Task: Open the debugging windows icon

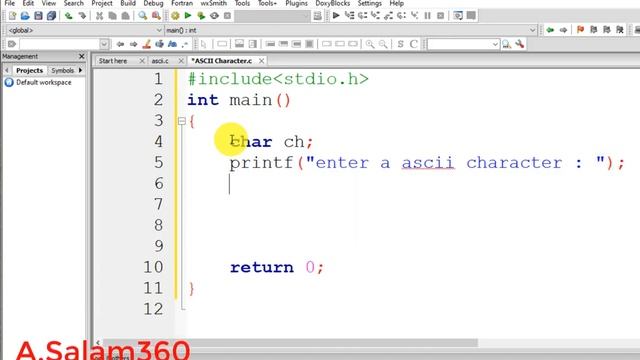Action: (458, 16)
